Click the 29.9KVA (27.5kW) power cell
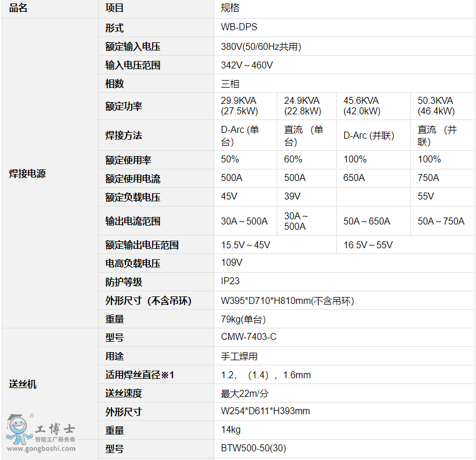This screenshot has height=460, width=476. 240,106
